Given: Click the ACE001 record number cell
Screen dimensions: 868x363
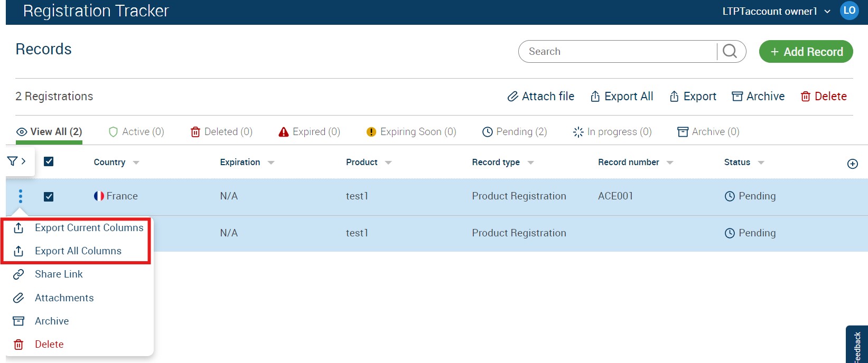Looking at the screenshot, I should point(615,196).
